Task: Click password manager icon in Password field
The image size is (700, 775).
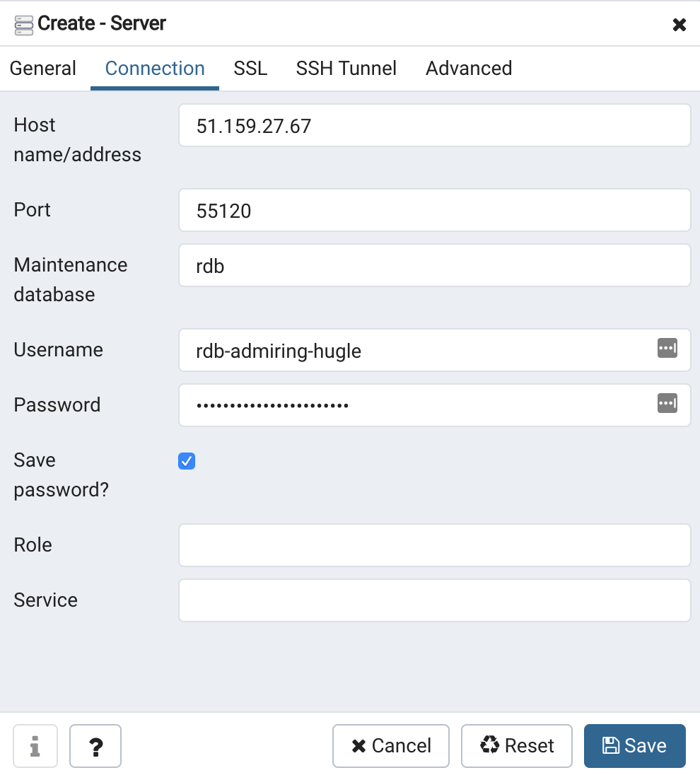Action: point(667,403)
